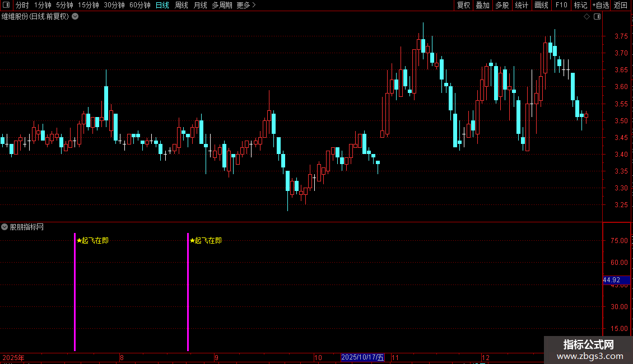Switch to 周线 weekly chart
This screenshot has width=633, height=364.
[181, 5]
